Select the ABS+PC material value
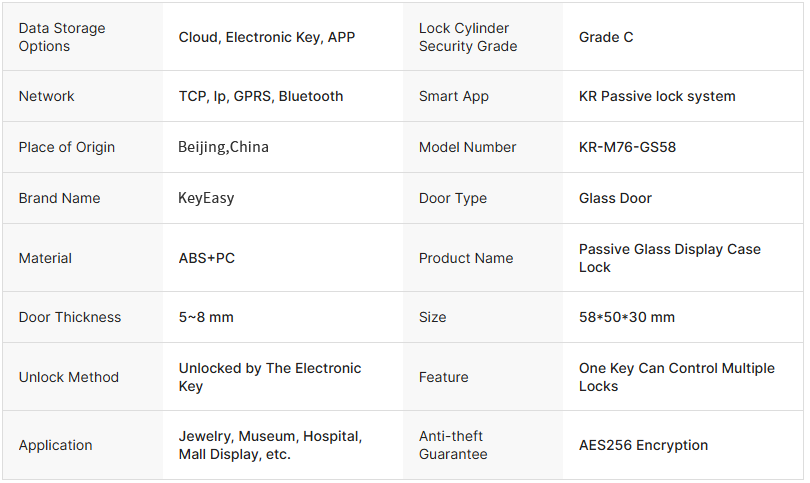This screenshot has width=810, height=483. pos(207,258)
